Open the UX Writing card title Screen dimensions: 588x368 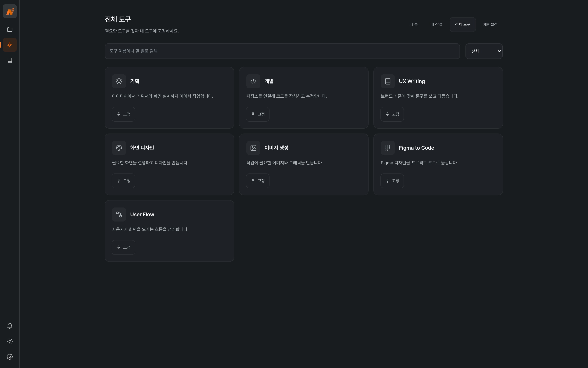click(412, 81)
